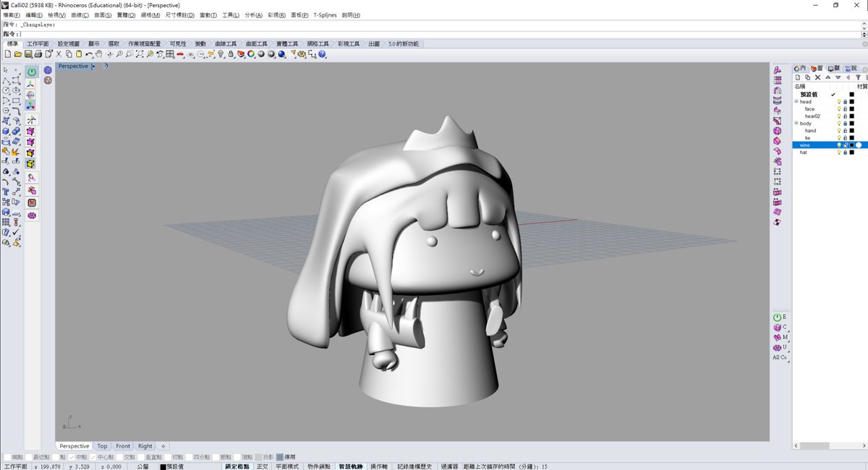Click the add viewport tab plus button
The image size is (868, 470).
163,446
